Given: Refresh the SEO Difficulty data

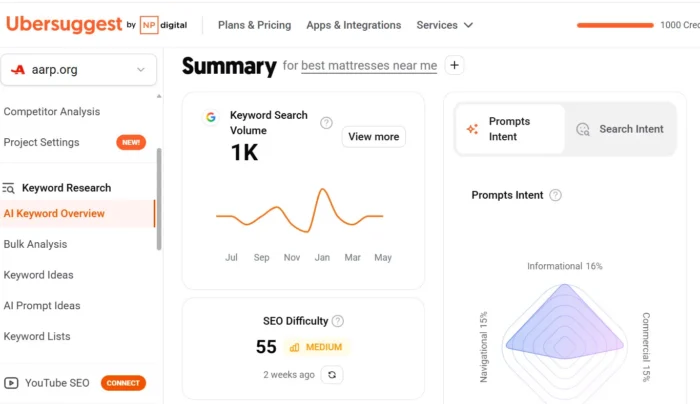Looking at the screenshot, I should pos(332,375).
